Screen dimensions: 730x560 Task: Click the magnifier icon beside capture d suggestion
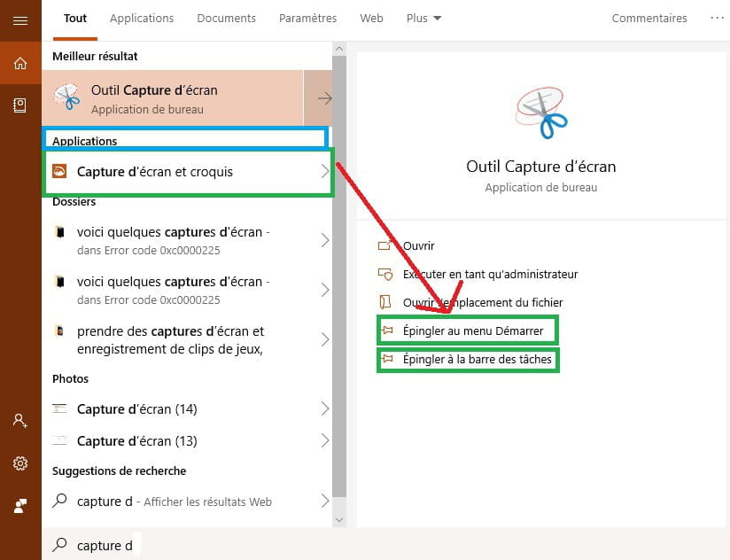[59, 501]
